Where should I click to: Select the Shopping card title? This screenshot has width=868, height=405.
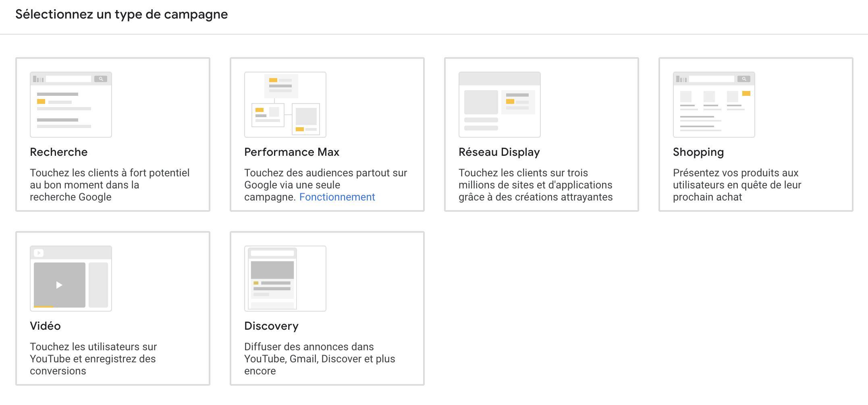698,152
